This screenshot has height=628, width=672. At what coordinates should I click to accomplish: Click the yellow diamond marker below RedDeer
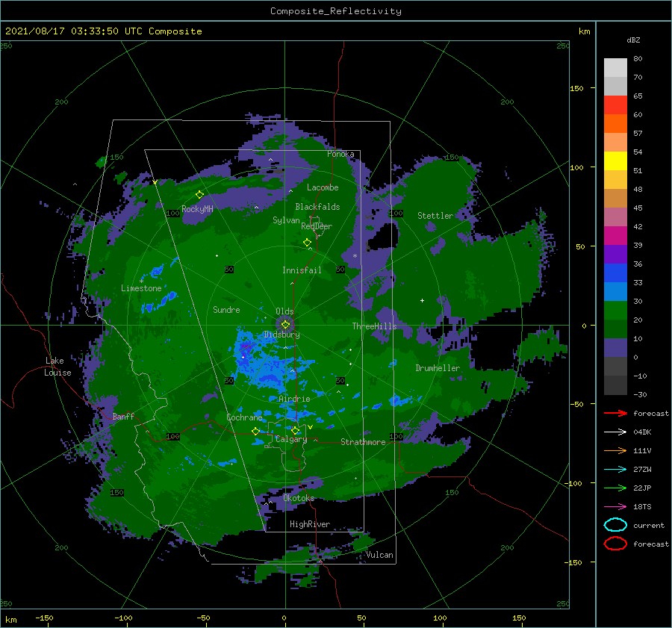[x=307, y=242]
